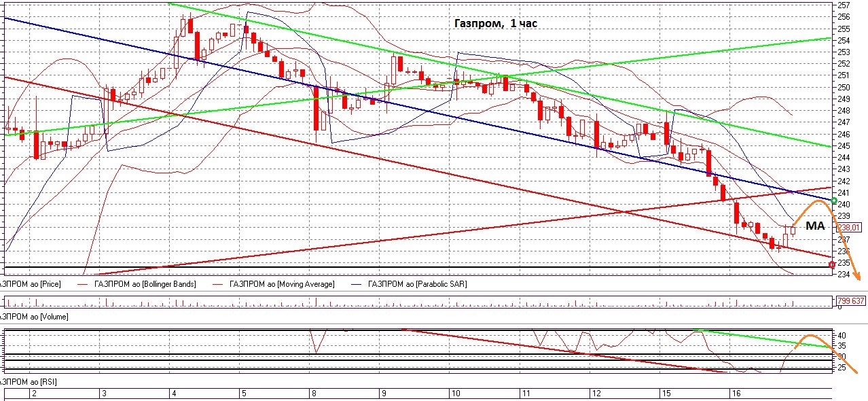The height and width of the screenshot is (401, 868).
Task: Select the green trendline endpoint marker
Action: click(x=833, y=201)
